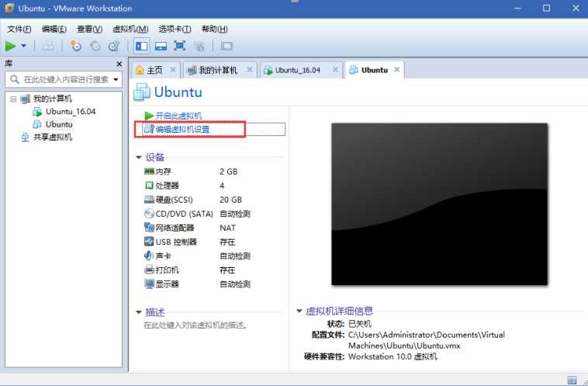Open the library search dropdown arrow
Image resolution: width=588 pixels, height=386 pixels.
coord(116,79)
